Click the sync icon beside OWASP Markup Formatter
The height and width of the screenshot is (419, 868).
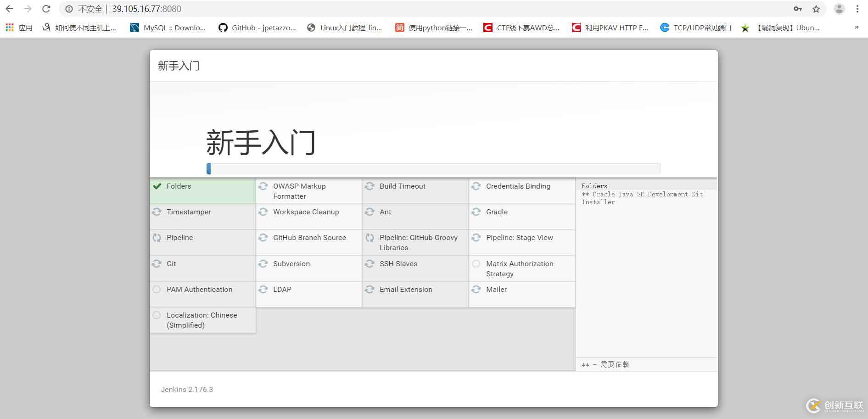(x=263, y=186)
